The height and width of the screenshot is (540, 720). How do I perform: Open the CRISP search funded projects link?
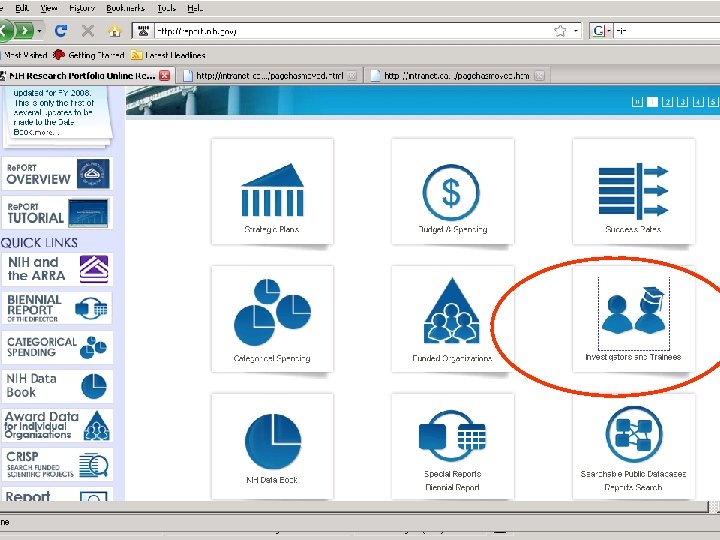tap(57, 465)
